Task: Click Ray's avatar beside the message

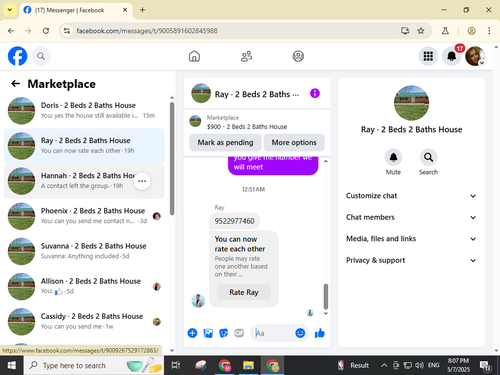Action: pyautogui.click(x=198, y=301)
